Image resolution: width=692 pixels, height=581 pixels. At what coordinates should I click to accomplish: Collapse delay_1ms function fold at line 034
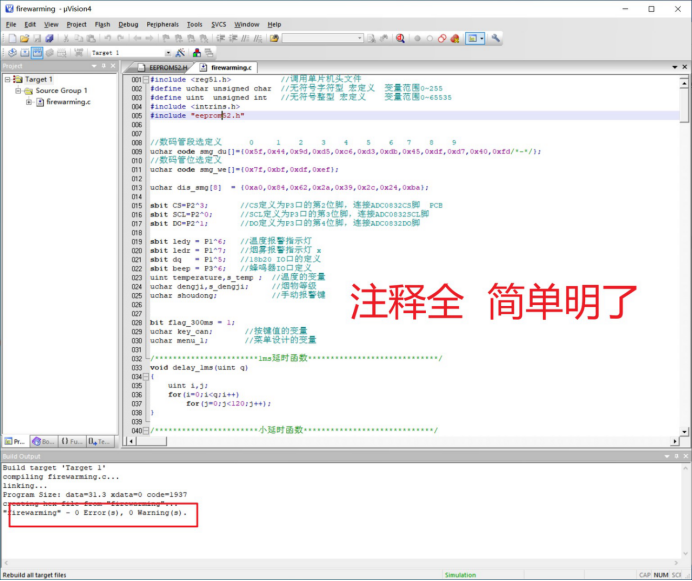coord(146,377)
